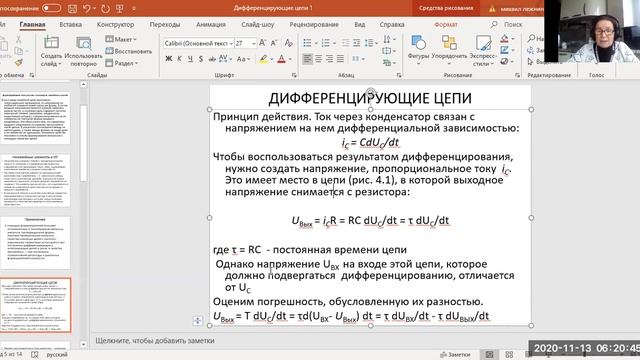
Task: Click the Increase List Level icon
Action: click(x=356, y=43)
